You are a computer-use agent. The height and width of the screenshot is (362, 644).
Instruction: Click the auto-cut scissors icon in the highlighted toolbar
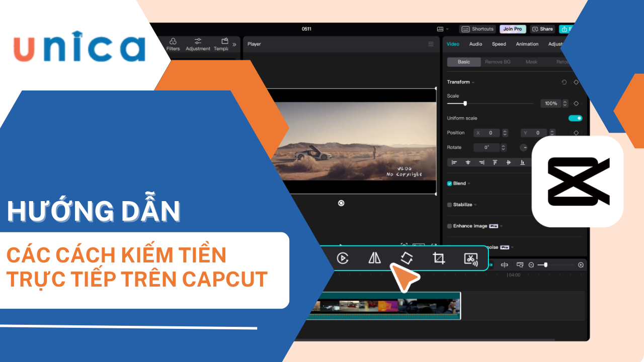[471, 258]
